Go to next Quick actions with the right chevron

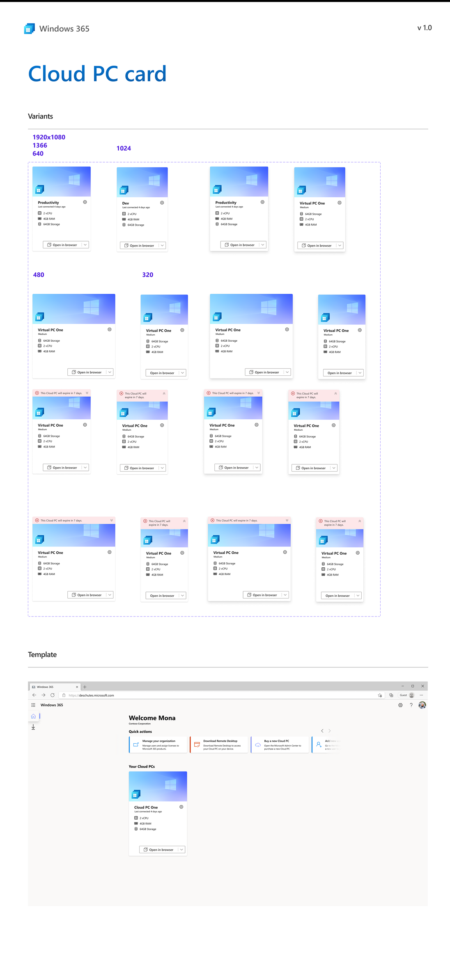[x=329, y=731]
